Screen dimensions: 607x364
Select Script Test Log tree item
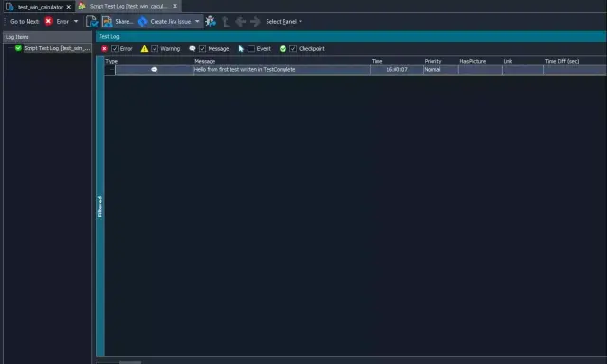(x=57, y=48)
